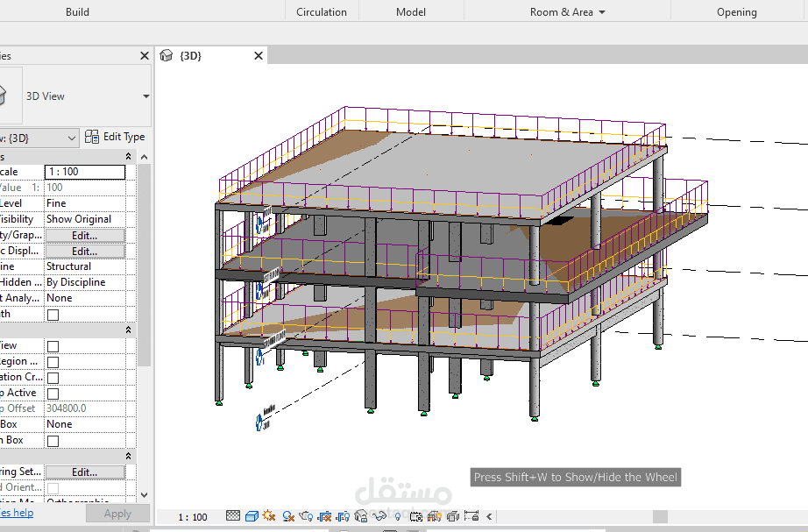Click the Lock 3D View icon
This screenshot has width=808, height=532.
(359, 516)
